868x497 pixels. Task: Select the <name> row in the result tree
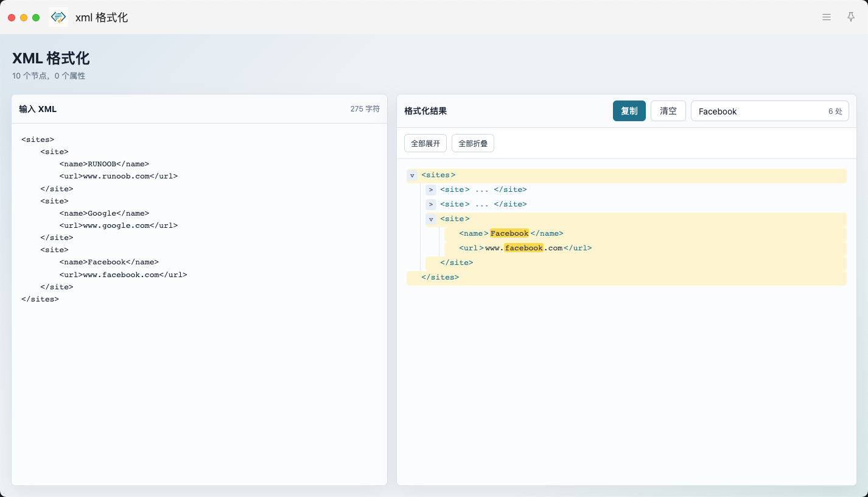(645, 234)
